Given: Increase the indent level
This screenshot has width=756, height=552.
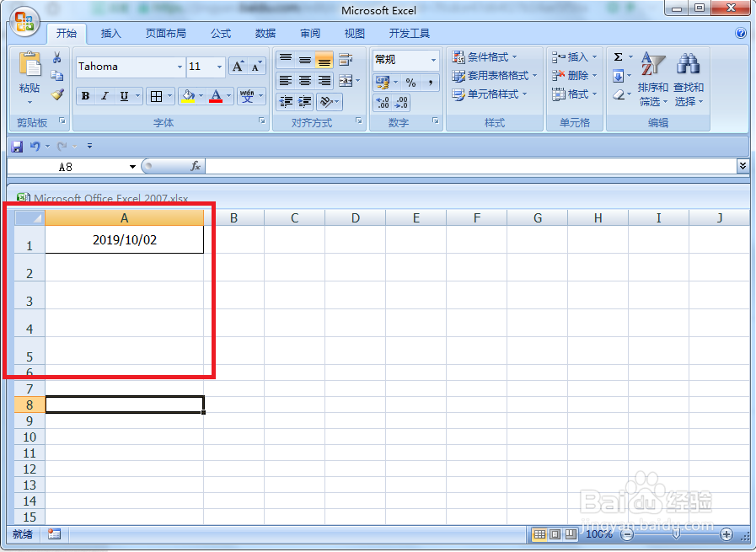Looking at the screenshot, I should tap(305, 101).
